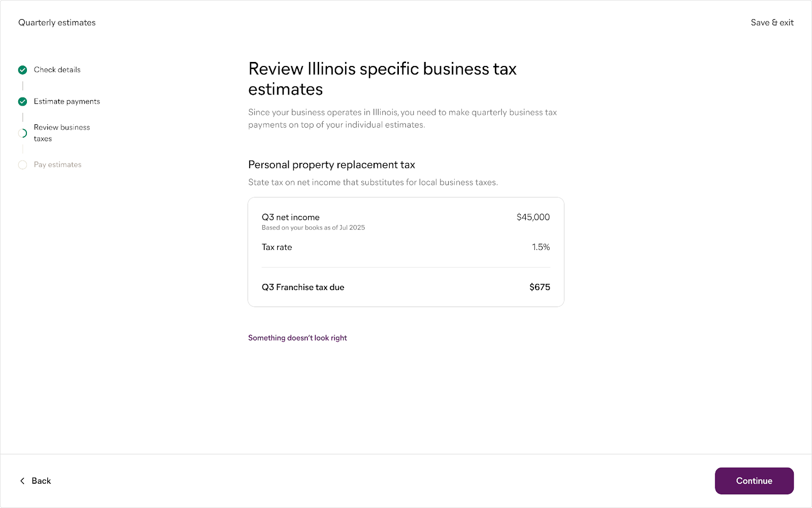This screenshot has width=812, height=508.
Task: Select the 1.5% tax rate value
Action: pos(540,247)
